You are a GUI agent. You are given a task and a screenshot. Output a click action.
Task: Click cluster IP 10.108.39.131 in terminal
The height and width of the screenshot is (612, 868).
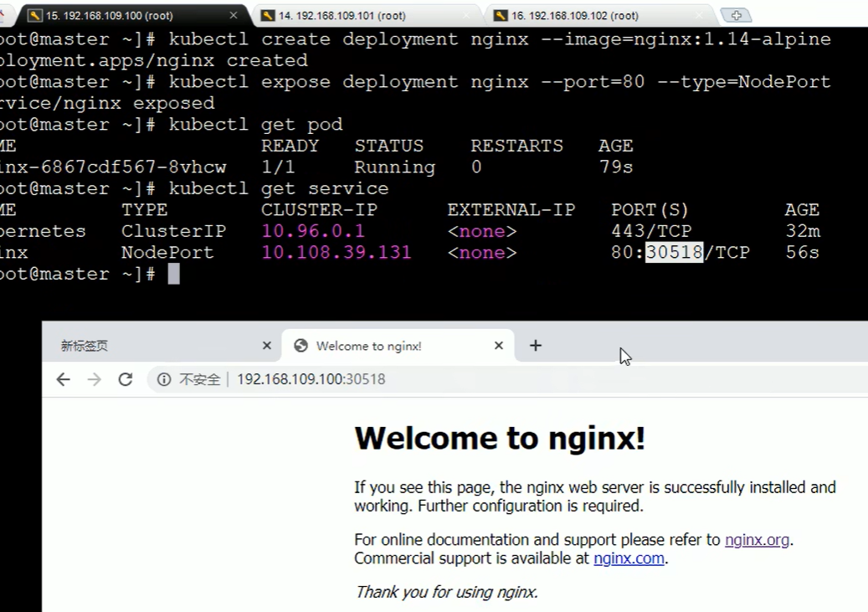336,253
